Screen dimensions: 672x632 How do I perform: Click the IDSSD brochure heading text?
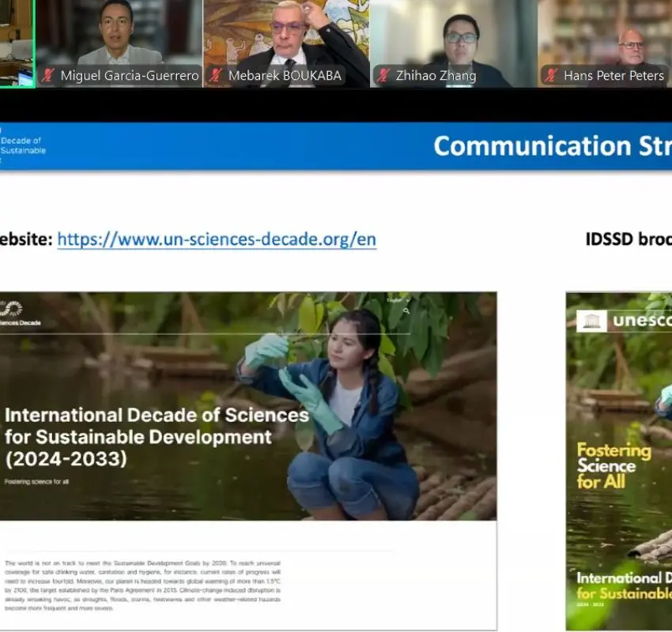tap(629, 239)
